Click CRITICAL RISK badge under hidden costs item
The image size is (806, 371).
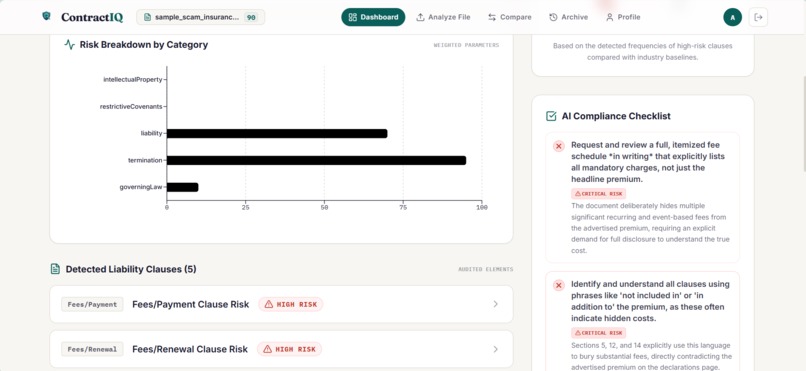(x=598, y=333)
